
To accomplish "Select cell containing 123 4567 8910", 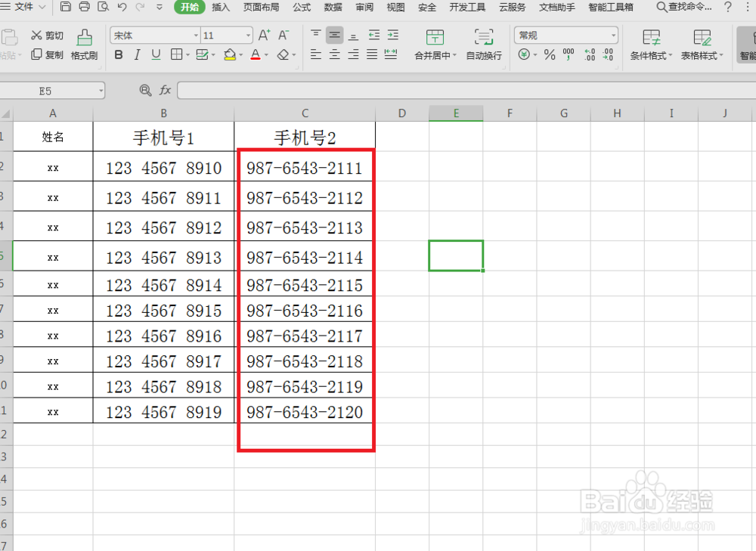I will 163,167.
